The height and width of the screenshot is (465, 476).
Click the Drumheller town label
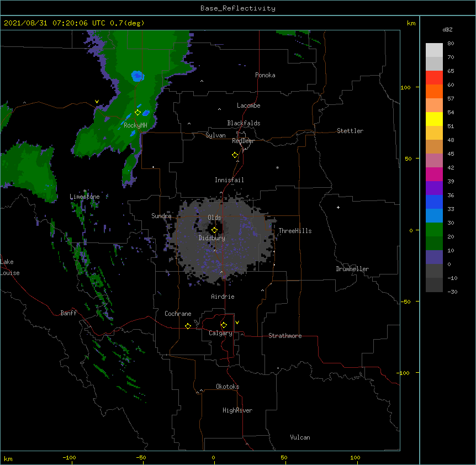click(352, 269)
